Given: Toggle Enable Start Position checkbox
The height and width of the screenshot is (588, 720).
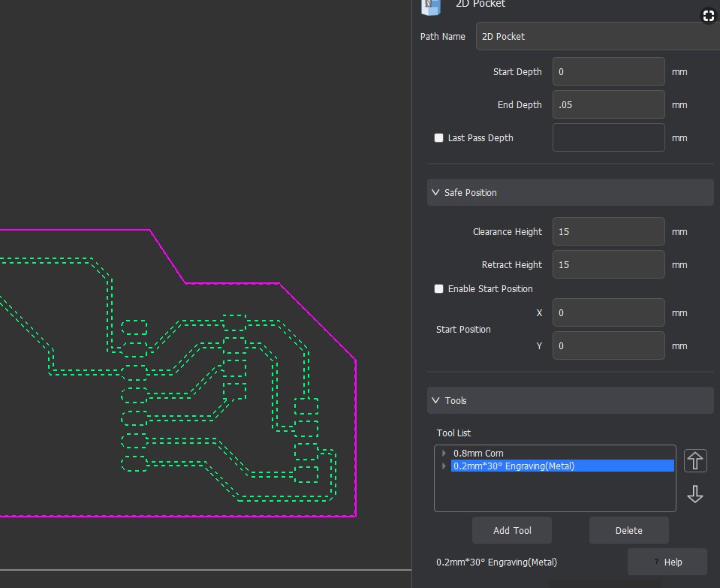Looking at the screenshot, I should [439, 288].
